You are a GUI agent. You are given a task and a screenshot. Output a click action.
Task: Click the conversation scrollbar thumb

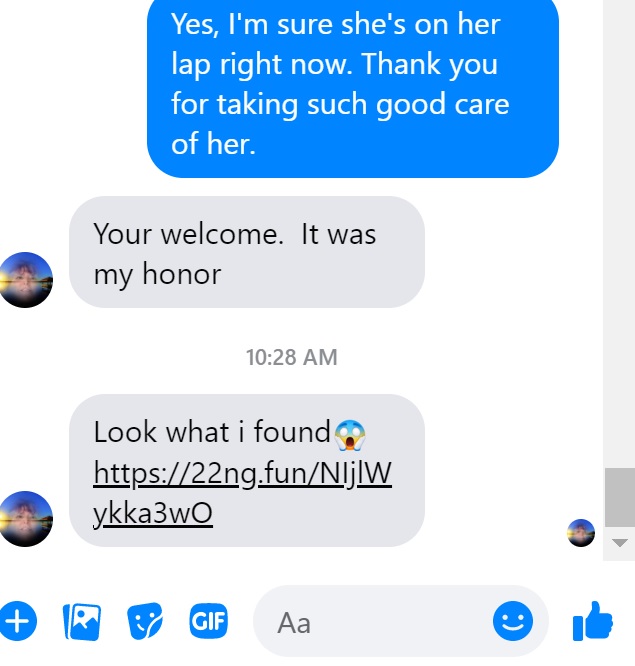point(620,497)
